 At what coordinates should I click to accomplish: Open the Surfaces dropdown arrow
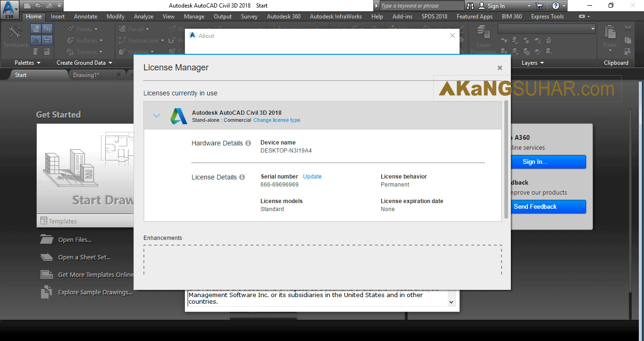101,41
